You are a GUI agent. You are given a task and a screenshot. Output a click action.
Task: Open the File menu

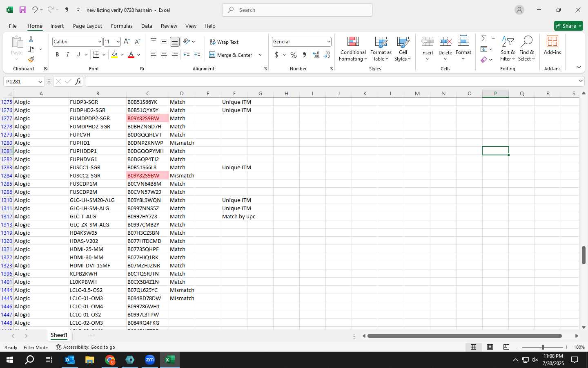tap(13, 26)
